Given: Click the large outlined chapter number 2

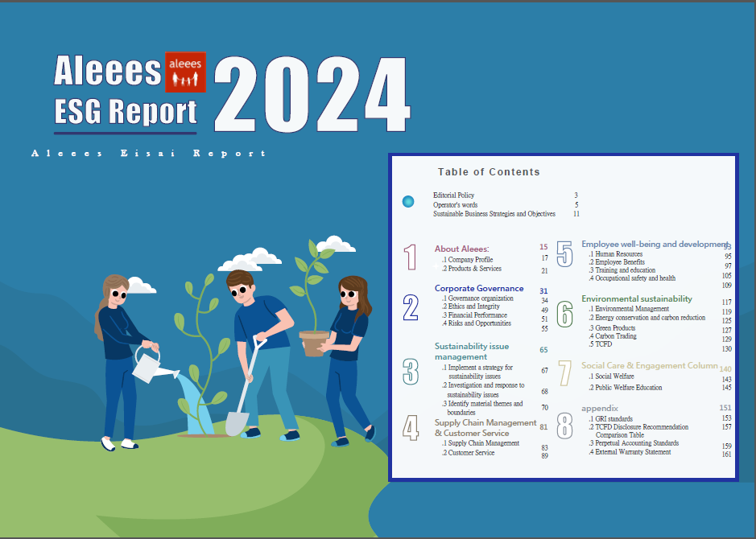Looking at the screenshot, I should coord(411,307).
